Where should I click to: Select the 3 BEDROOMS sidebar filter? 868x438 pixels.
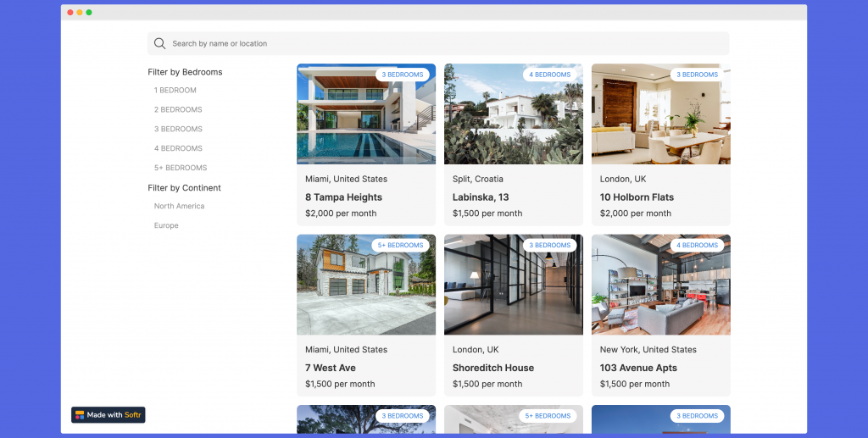pos(178,129)
